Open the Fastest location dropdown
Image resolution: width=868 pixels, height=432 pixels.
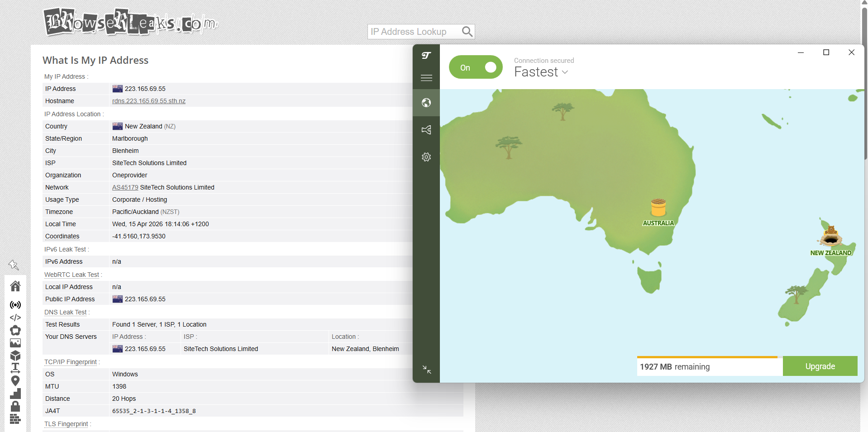(541, 72)
